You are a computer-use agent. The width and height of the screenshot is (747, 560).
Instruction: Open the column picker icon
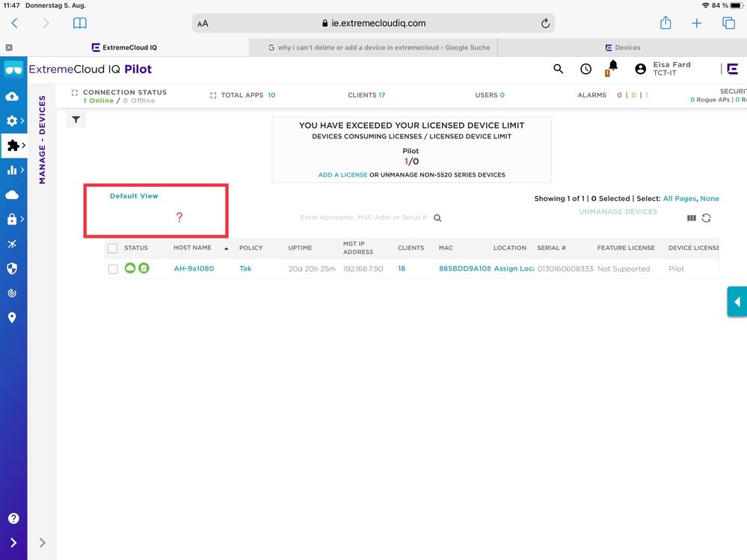click(691, 218)
